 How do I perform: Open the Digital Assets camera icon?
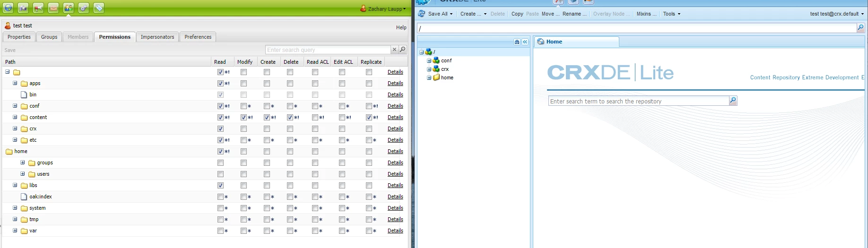[x=23, y=8]
